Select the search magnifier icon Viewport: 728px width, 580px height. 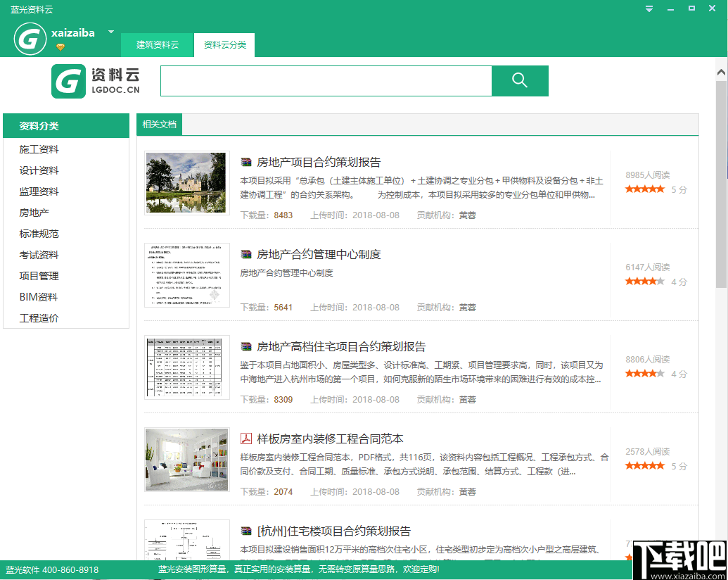520,81
